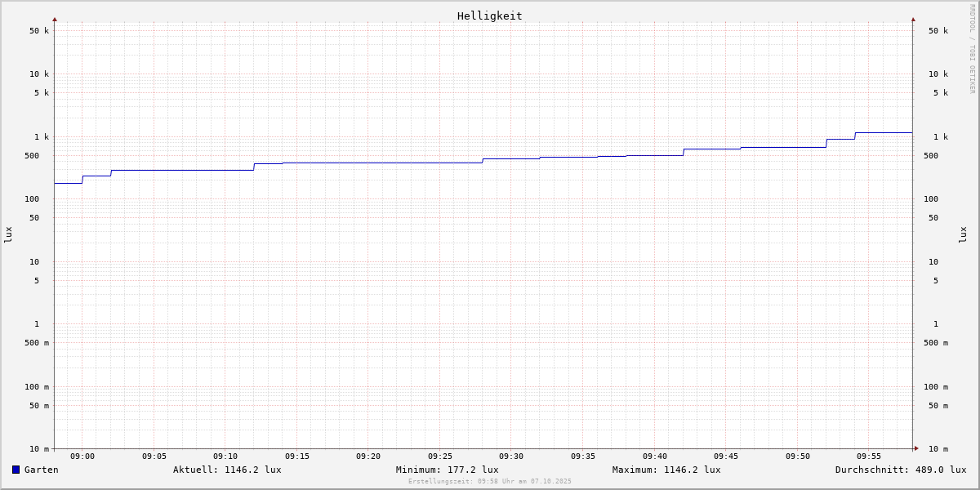This screenshot has height=490, width=980.
Task: Click the 09:45 time axis label
Action: point(726,457)
